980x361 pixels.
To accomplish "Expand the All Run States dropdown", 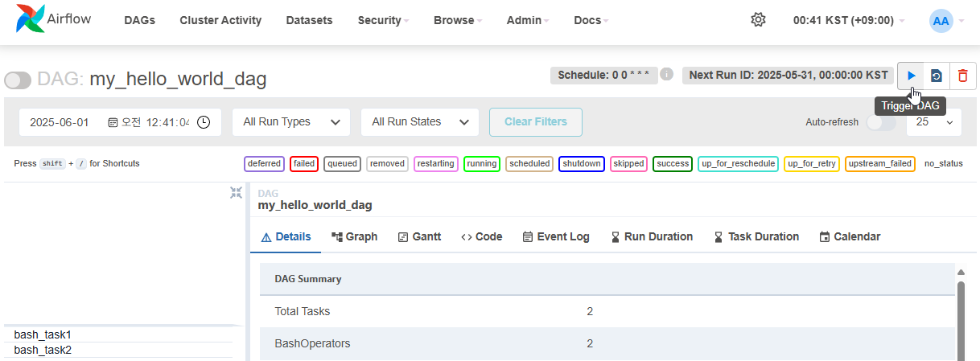I will [x=419, y=122].
